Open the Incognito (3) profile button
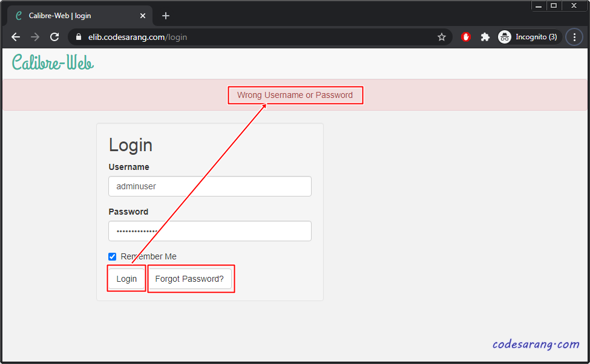The width and height of the screenshot is (590, 364). pos(529,37)
